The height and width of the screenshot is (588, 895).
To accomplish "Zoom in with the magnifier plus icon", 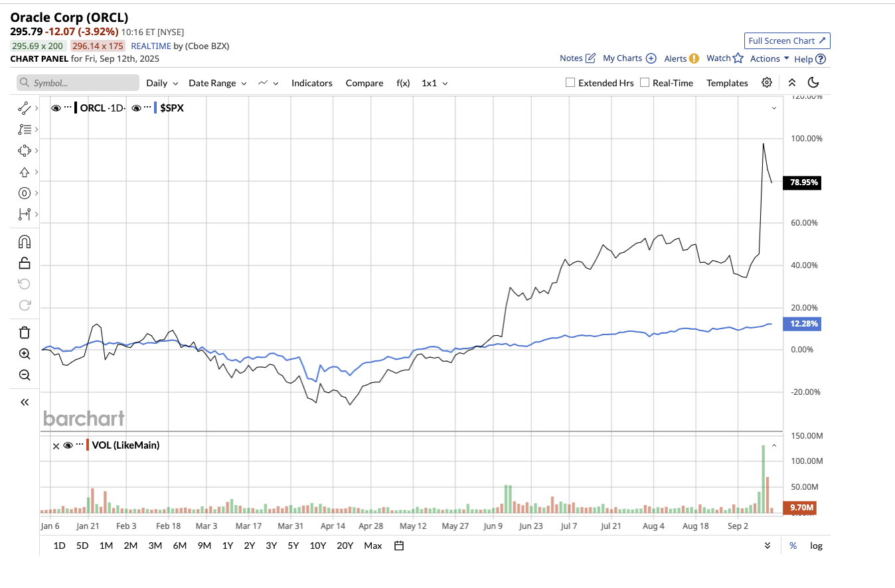I will tap(25, 354).
